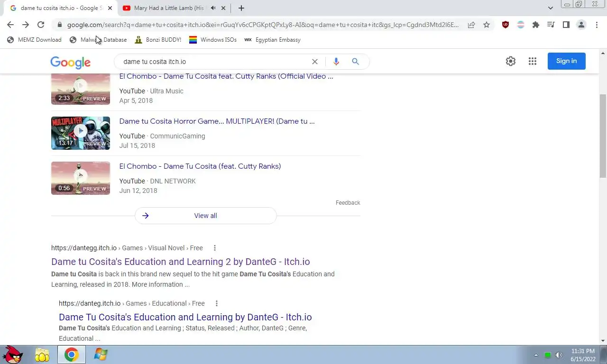Close the dame tu cosita Google tab

coord(110,8)
